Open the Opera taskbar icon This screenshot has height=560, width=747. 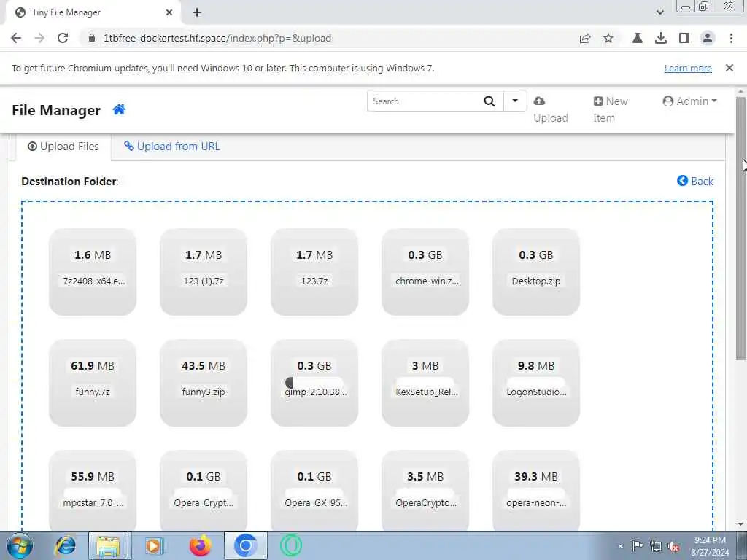tap(290, 545)
